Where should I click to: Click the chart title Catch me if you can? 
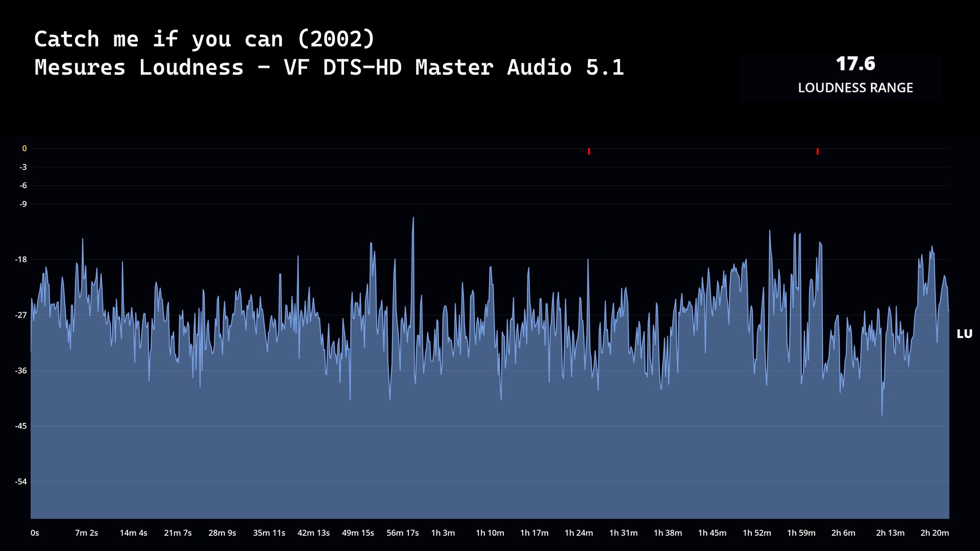(x=204, y=39)
